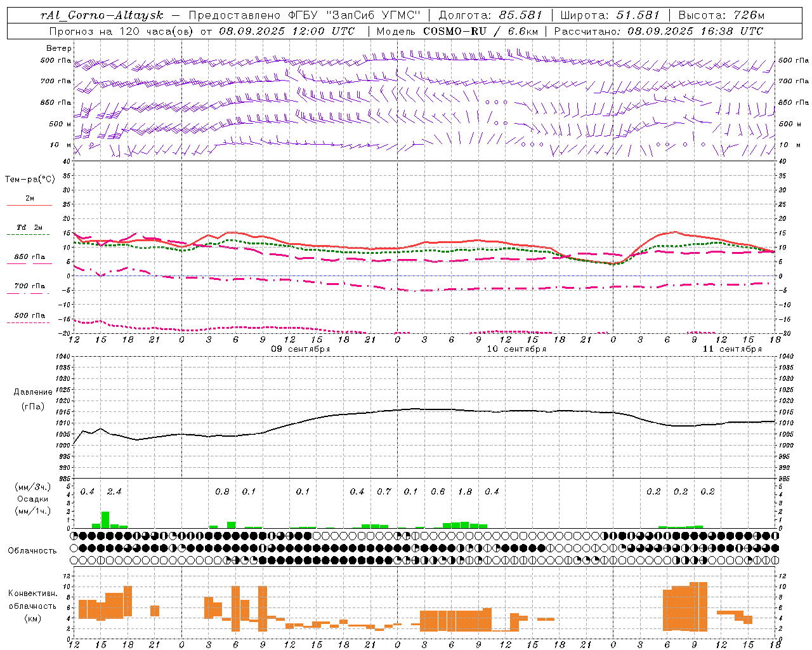This screenshot has width=812, height=650.
Task: Click the Тем-ра(°C) temperature panel label
Action: (30, 180)
